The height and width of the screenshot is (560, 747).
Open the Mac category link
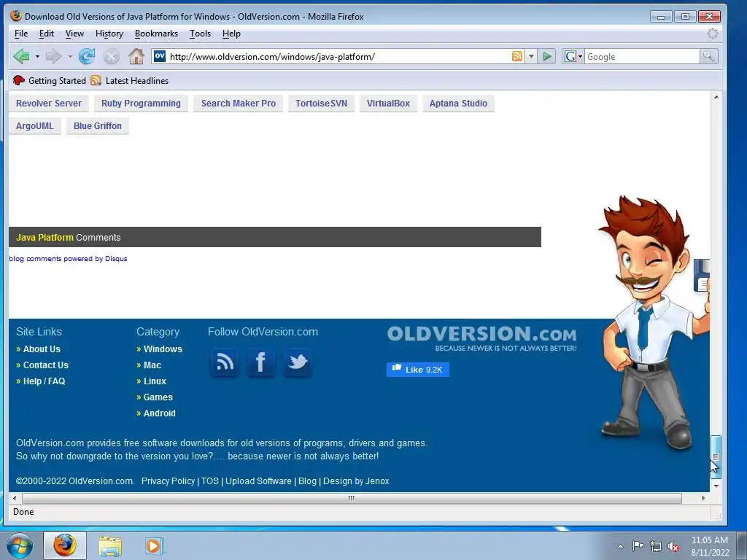152,365
